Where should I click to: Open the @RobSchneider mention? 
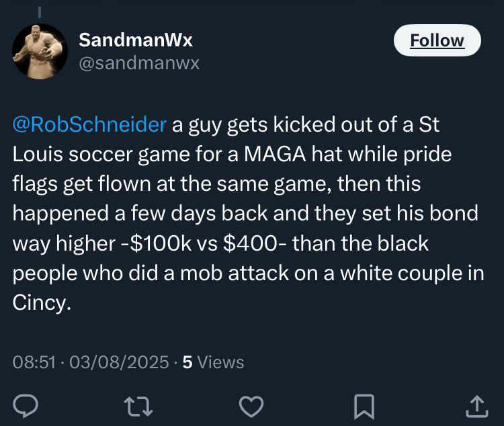[x=89, y=125]
